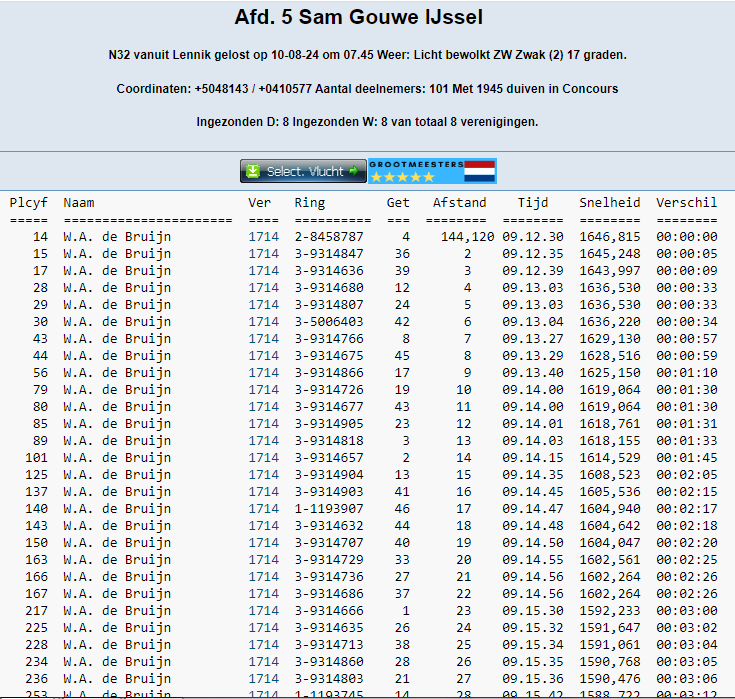
Task: Click the 1714 link for ring 3-9314803
Action: click(264, 679)
